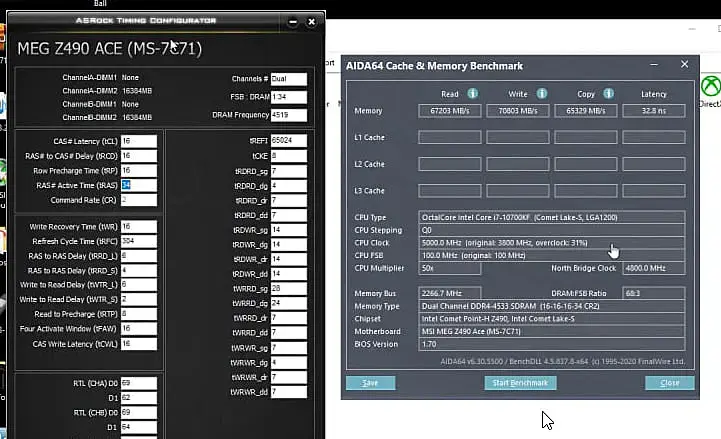Click the Close button in AIDA64
Image resolution: width=721 pixels, height=439 pixels.
tap(670, 383)
